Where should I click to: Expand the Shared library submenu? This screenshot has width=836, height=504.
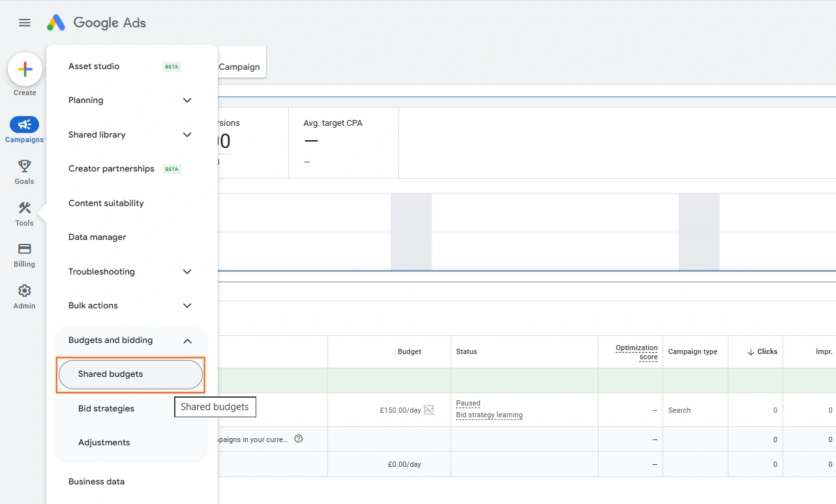187,135
